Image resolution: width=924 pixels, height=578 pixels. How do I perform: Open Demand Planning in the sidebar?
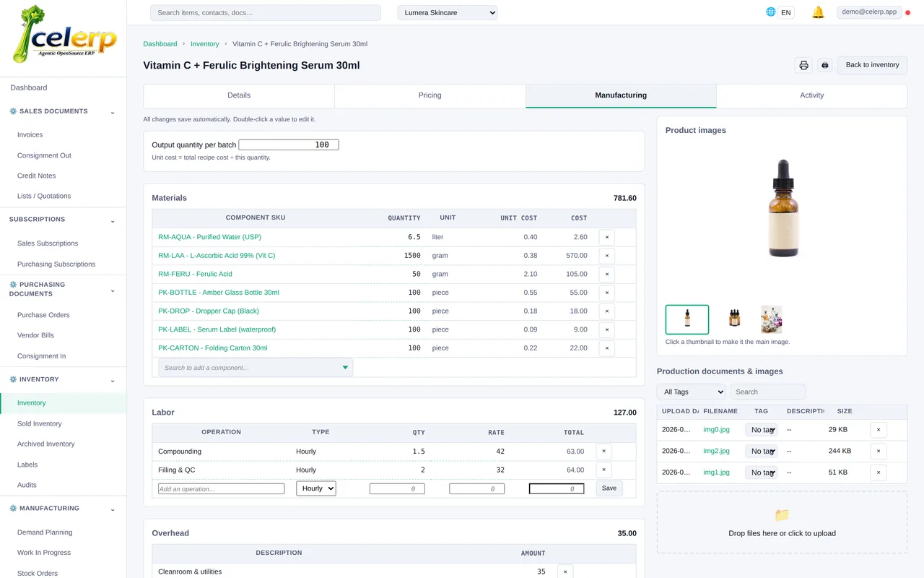[45, 532]
